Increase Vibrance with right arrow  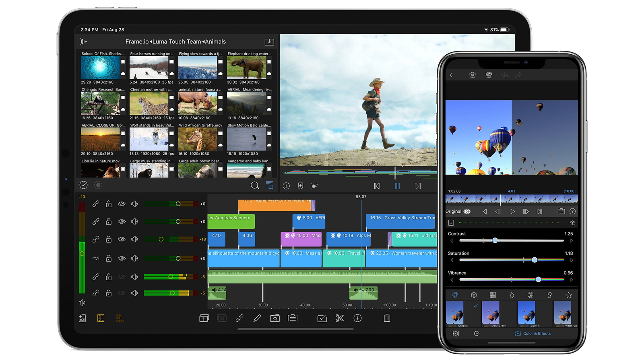(572, 280)
